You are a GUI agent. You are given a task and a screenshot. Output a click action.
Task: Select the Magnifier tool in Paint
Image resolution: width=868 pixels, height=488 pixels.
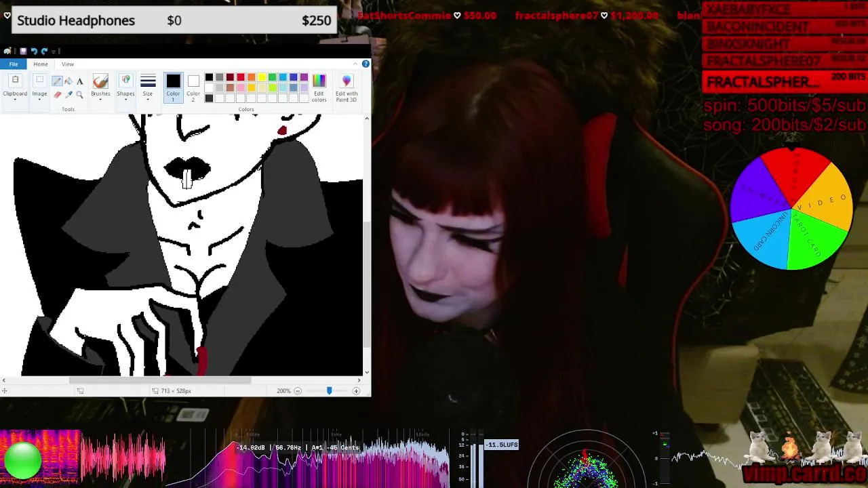79,95
